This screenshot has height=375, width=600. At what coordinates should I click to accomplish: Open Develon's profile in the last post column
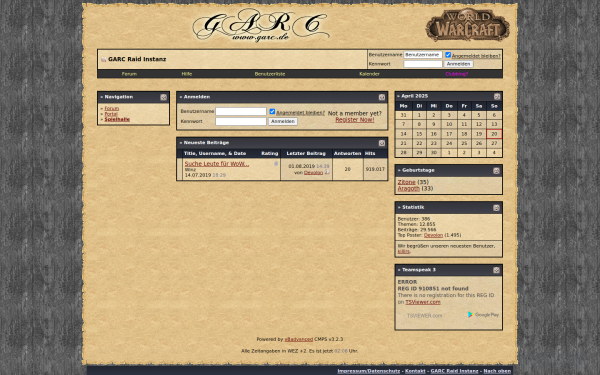tap(313, 173)
